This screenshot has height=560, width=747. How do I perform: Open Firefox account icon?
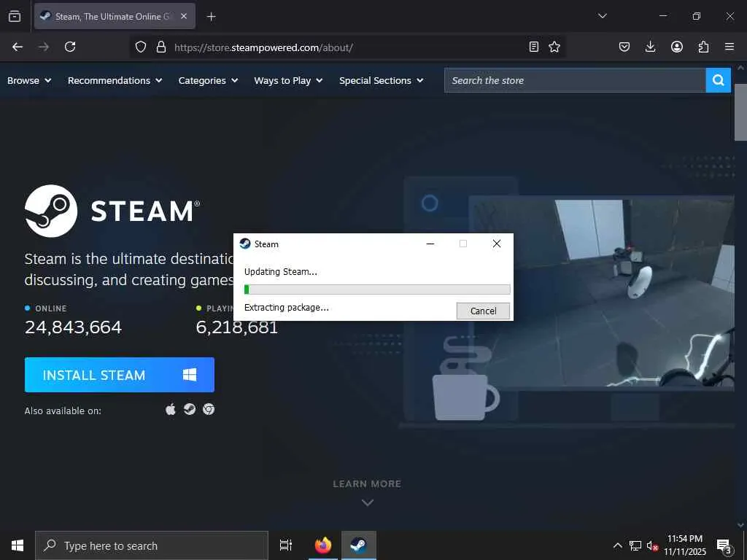tap(676, 47)
